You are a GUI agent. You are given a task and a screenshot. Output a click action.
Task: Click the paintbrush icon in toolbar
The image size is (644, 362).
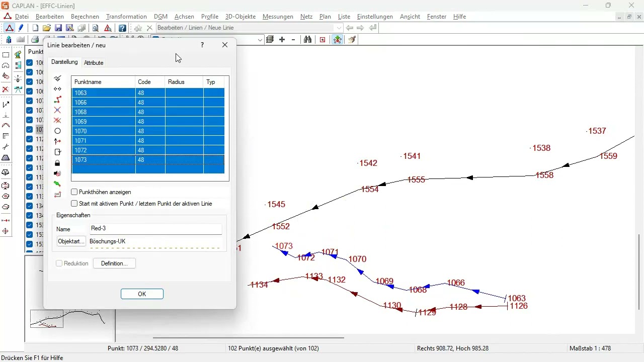[352, 40]
